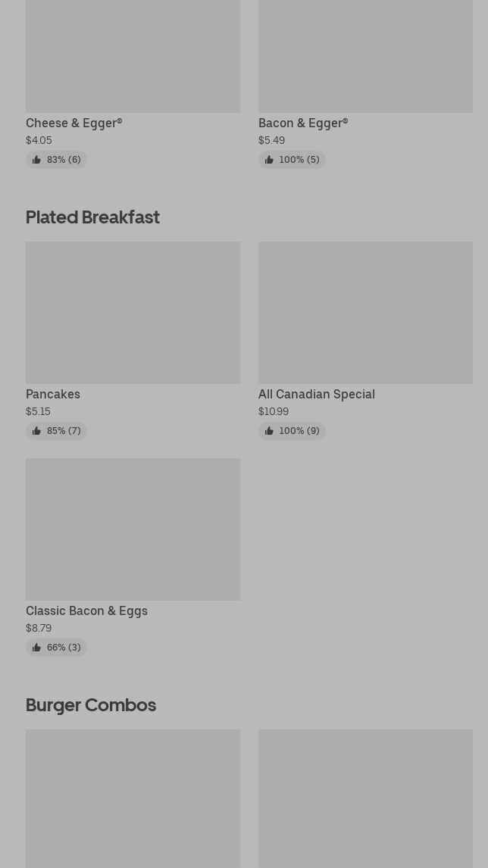Select the Cheese & Egger item title
Viewport: 488px width, 868px height.
tap(74, 123)
